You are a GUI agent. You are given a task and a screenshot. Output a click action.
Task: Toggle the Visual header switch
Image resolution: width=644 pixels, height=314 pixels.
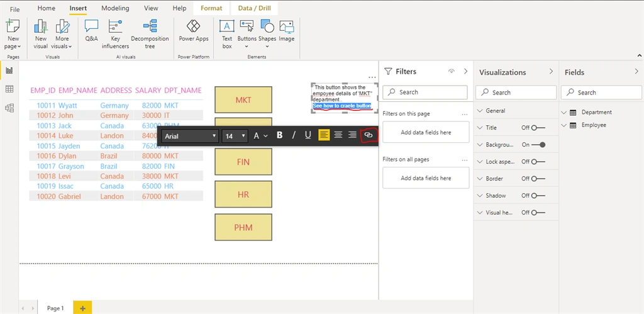538,213
